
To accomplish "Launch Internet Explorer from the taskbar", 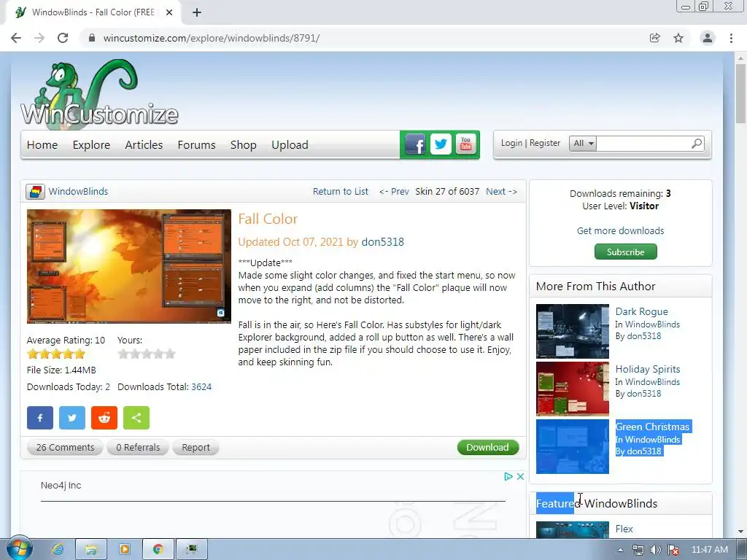I will 58,550.
